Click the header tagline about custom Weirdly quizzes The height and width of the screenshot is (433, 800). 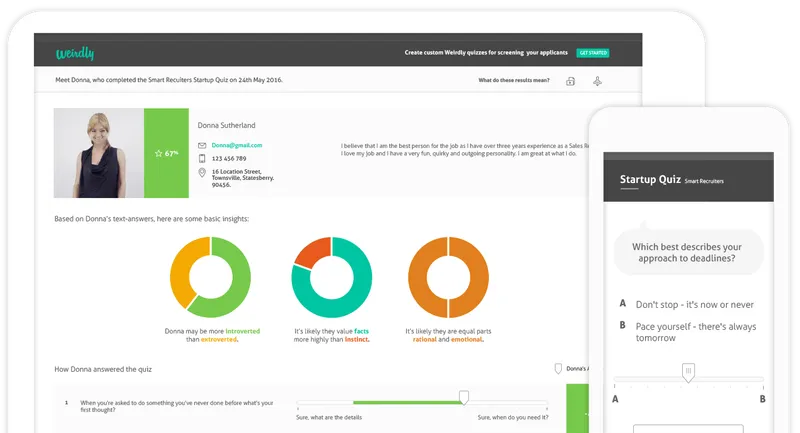click(486, 53)
